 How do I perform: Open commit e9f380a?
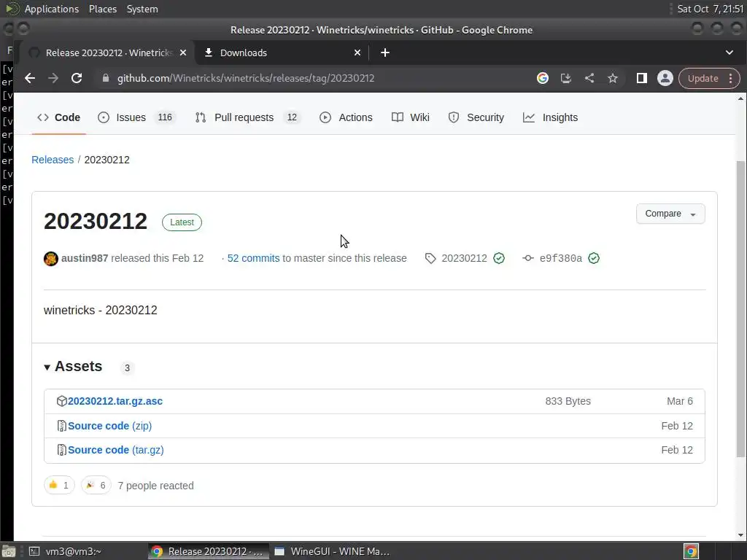pos(561,259)
